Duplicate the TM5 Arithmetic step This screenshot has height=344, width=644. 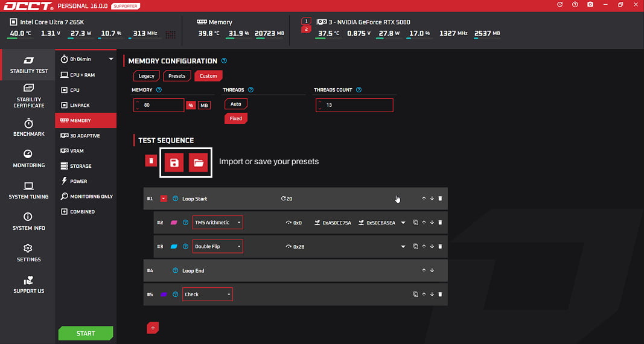coord(416,223)
